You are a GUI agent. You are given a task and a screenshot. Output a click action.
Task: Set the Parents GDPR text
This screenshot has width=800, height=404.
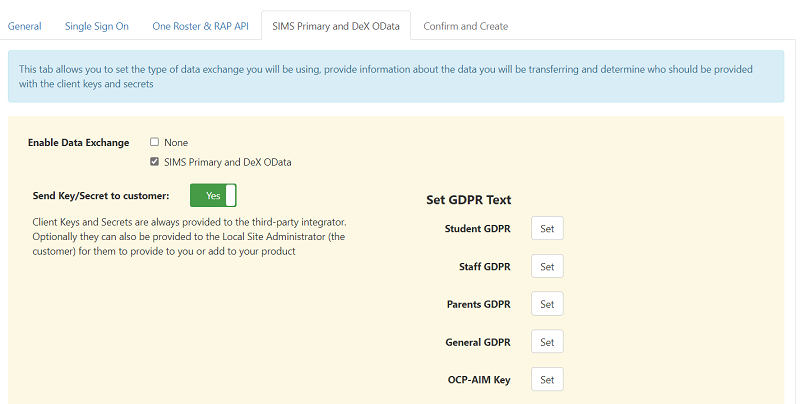tap(547, 304)
